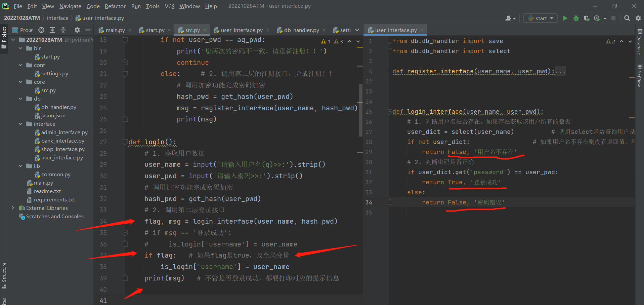Screen dimensions: 644x305
Task: Click Expand All icon in Project panel
Action: [52, 30]
